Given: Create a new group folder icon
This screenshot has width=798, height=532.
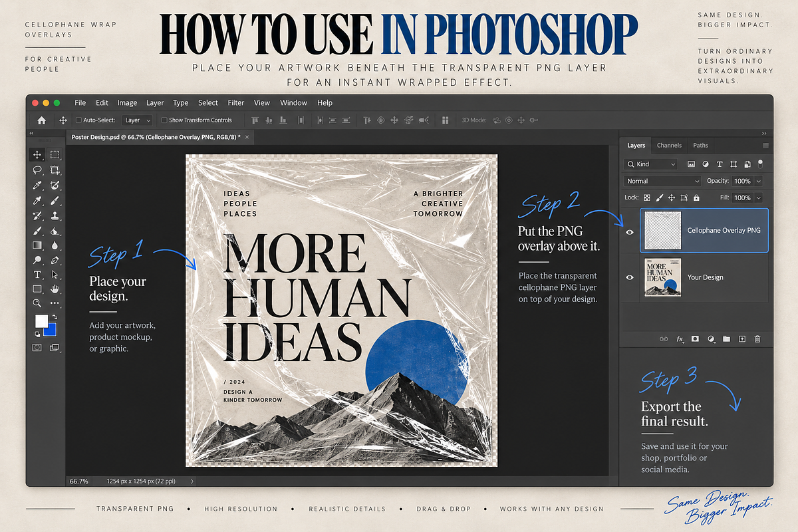Looking at the screenshot, I should 726,339.
